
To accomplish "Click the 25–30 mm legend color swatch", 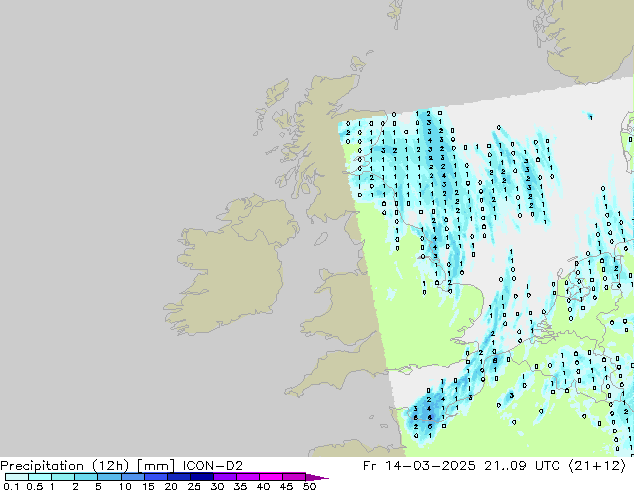I will click(x=201, y=477).
